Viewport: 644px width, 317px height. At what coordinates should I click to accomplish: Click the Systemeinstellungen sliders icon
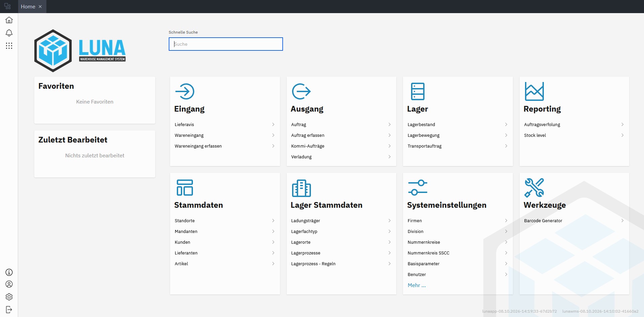(418, 188)
